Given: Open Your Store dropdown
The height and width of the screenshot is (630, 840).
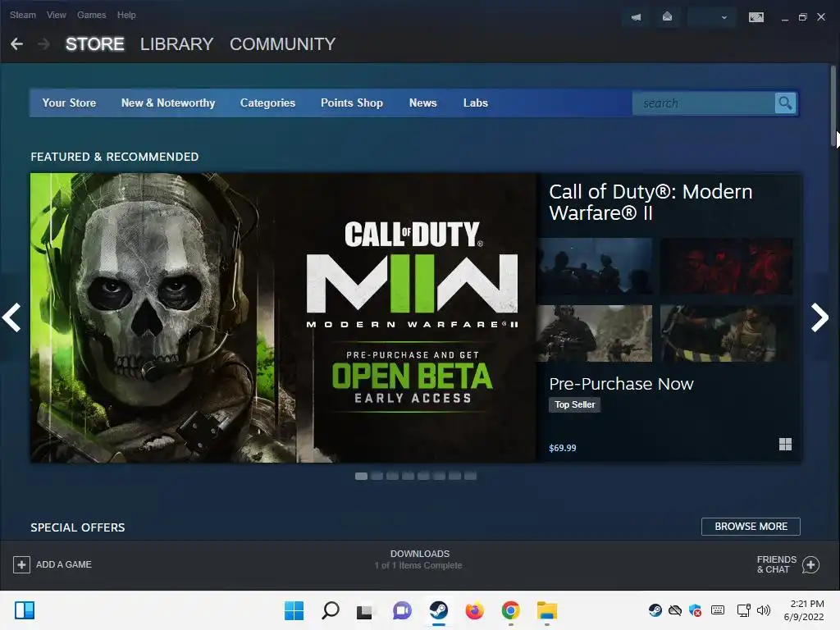Looking at the screenshot, I should pyautogui.click(x=69, y=103).
